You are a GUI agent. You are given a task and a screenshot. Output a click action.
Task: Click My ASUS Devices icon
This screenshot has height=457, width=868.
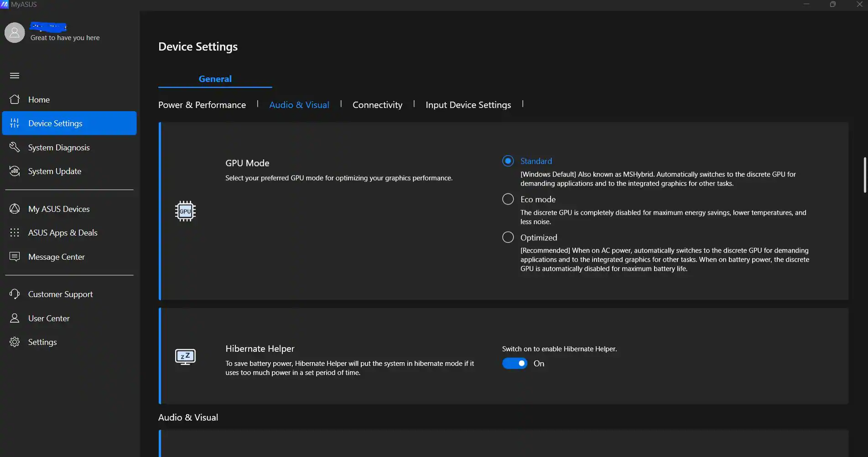point(15,209)
